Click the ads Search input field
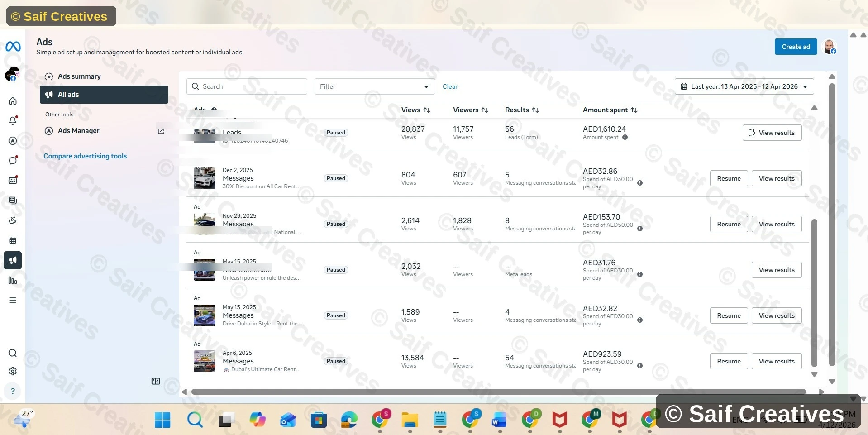 coord(247,86)
